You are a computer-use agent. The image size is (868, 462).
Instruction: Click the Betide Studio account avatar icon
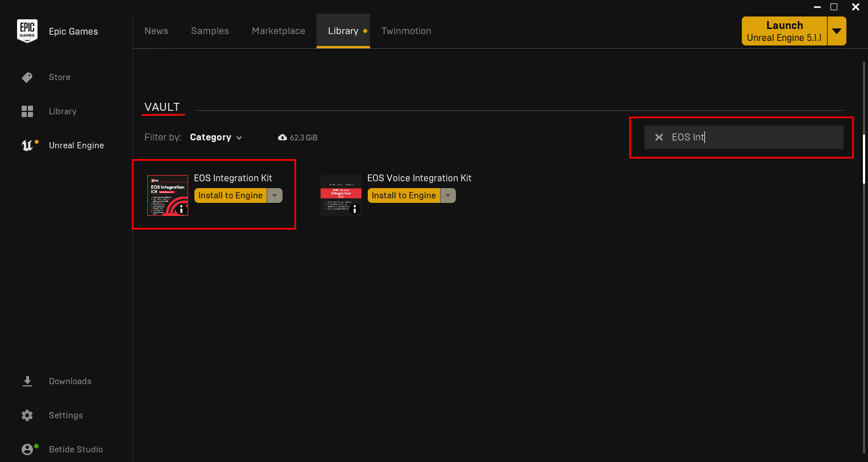point(27,449)
